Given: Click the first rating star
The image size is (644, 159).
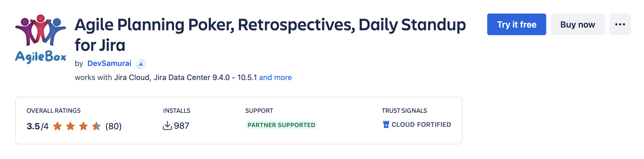Looking at the screenshot, I should pyautogui.click(x=57, y=126).
